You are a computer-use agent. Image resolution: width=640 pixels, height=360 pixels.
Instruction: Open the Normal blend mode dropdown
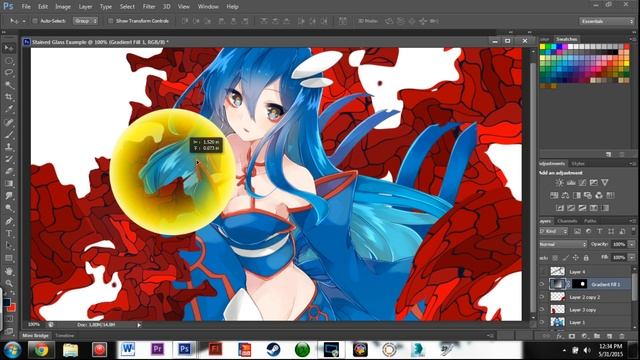click(562, 244)
